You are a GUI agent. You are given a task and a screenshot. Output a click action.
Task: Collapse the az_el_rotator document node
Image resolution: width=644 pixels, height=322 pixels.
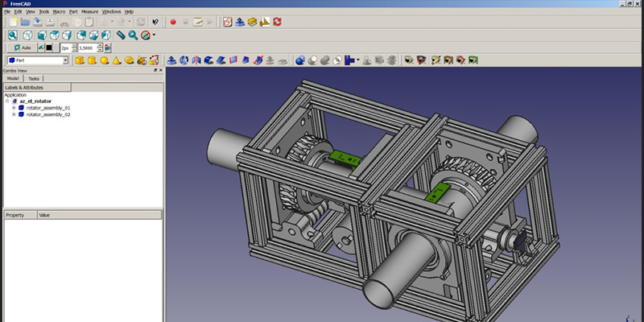tap(7, 101)
